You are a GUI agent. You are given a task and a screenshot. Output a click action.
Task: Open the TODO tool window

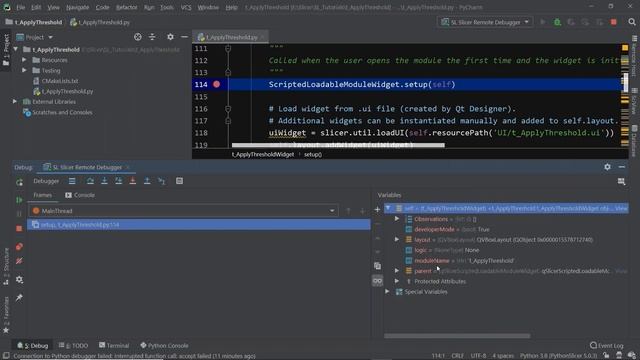[73, 345]
